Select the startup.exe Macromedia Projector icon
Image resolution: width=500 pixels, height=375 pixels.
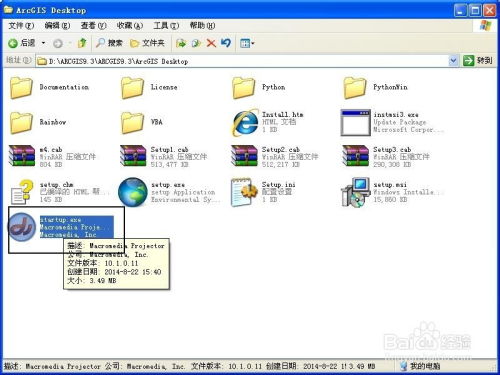22,227
